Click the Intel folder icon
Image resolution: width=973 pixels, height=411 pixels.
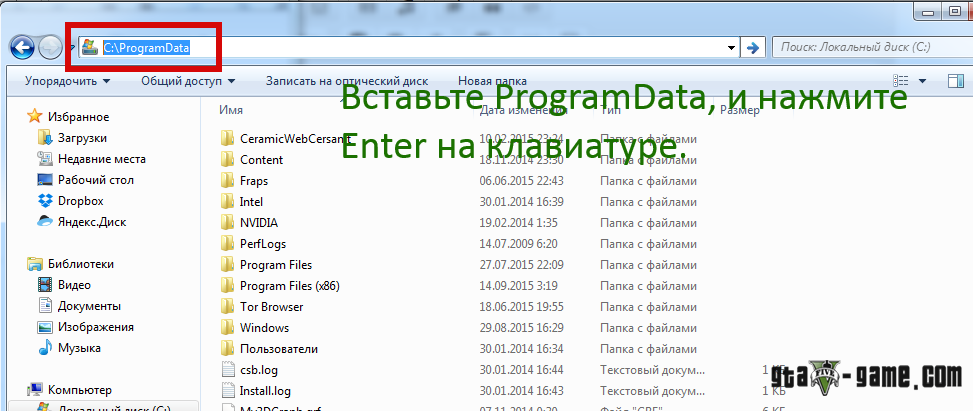227,202
